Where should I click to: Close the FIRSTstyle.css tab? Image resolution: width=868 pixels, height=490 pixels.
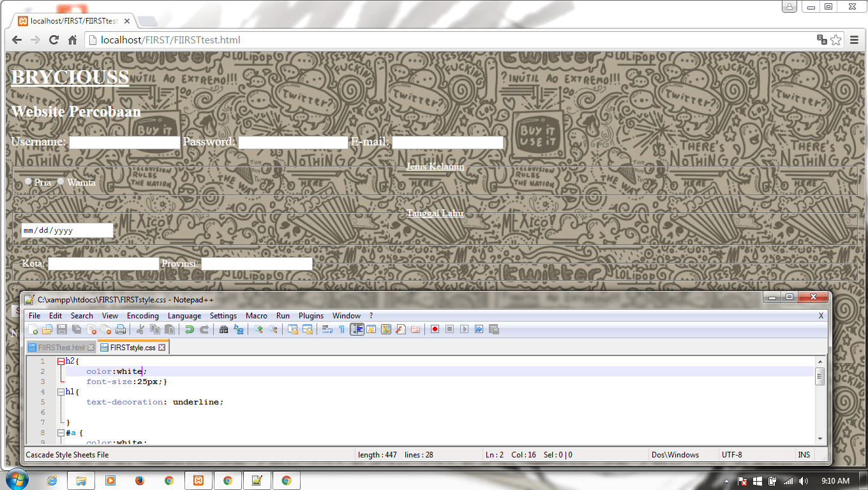tap(161, 348)
